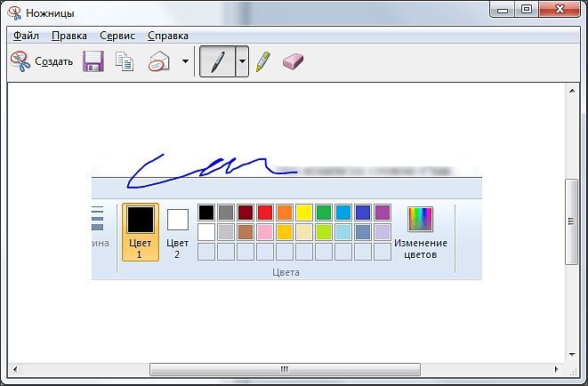Select the pink Eraser tool
Viewport: 588px width, 386px height.
click(293, 61)
